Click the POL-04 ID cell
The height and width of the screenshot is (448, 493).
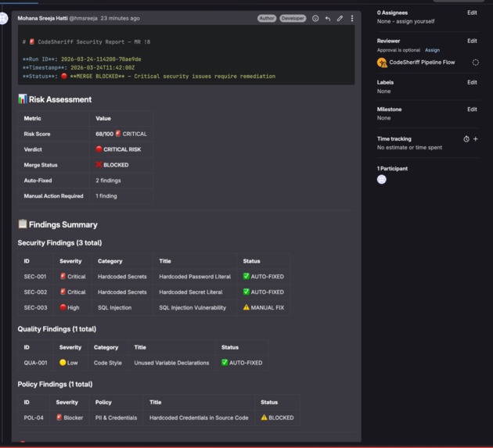coord(34,418)
